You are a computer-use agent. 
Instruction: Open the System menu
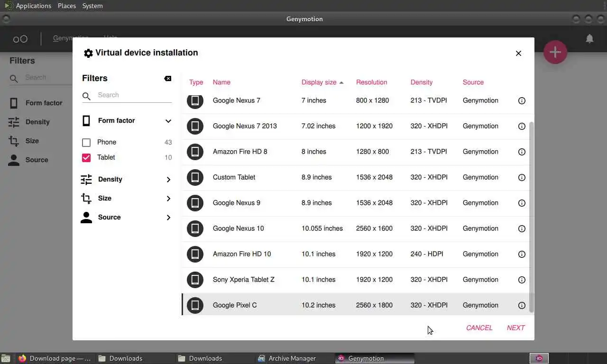coord(92,6)
